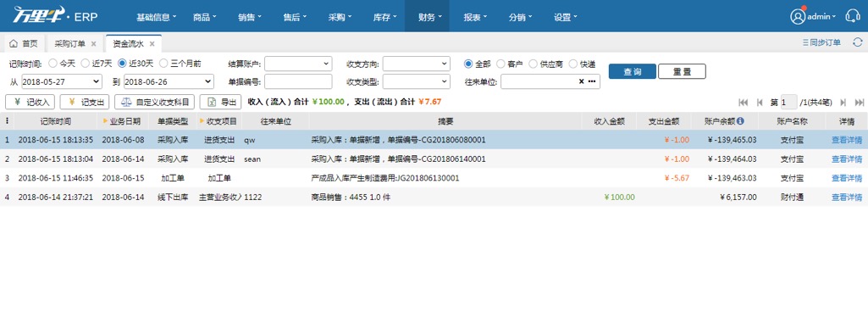Expand the 基础信息 menu

[x=157, y=17]
